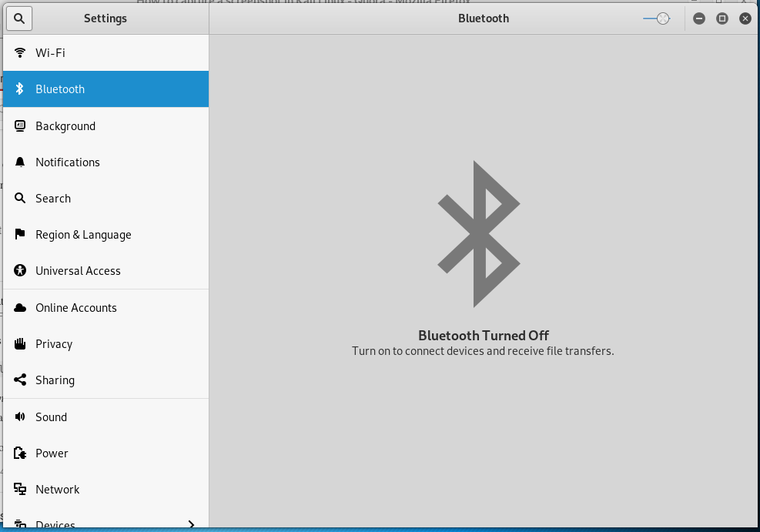
Task: Click the Universal Access person icon
Action: 20,271
